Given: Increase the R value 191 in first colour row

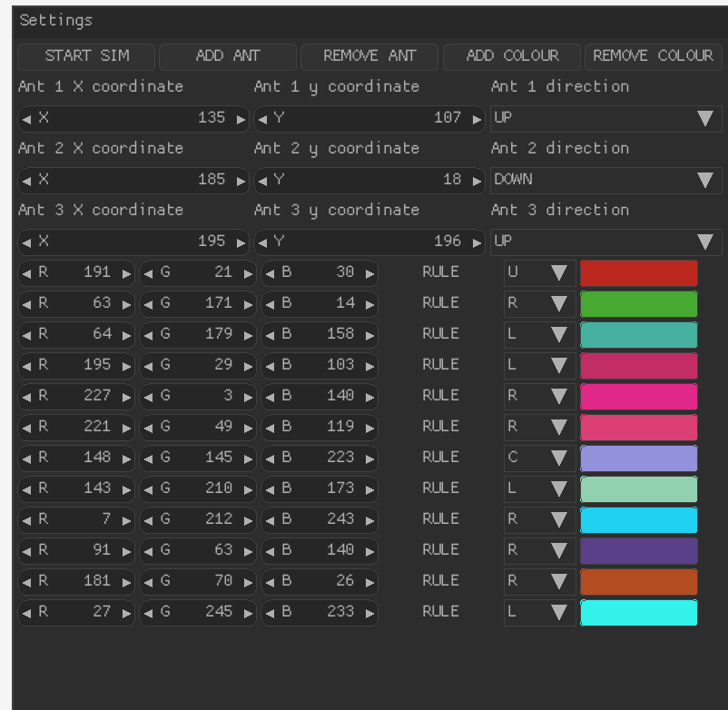Looking at the screenshot, I should click(x=125, y=273).
